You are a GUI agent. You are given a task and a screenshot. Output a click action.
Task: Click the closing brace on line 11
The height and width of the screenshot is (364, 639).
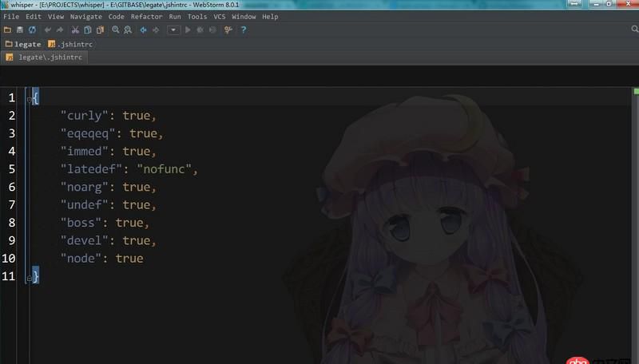pos(35,276)
